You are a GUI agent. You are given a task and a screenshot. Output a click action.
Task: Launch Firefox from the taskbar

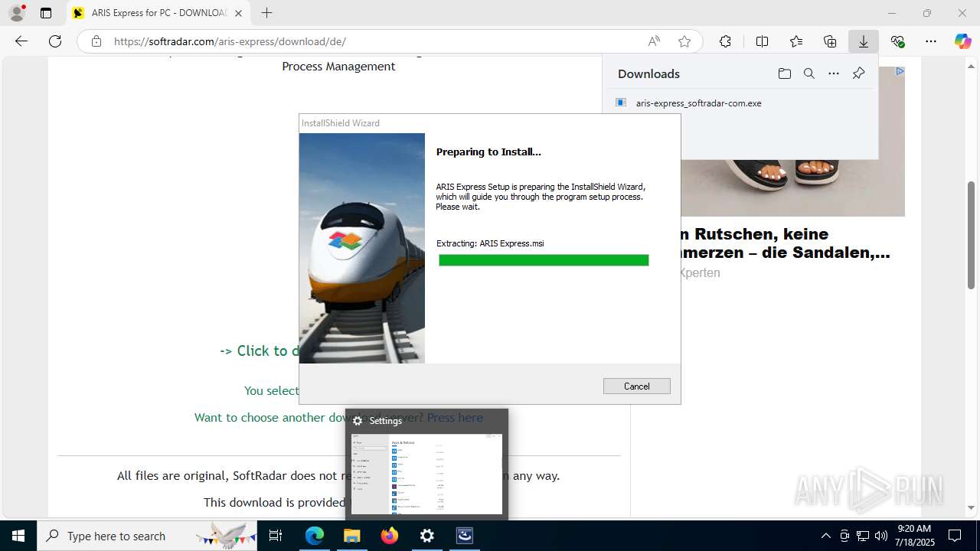click(x=390, y=536)
